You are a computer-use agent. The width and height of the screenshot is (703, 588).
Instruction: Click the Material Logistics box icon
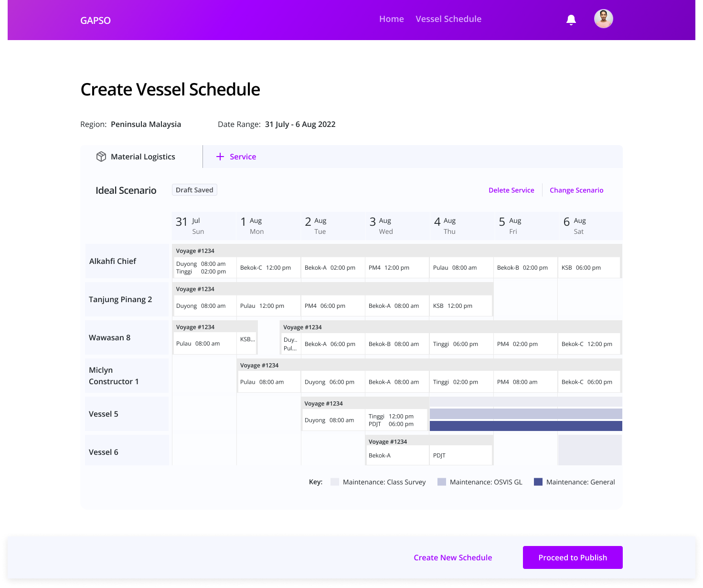click(x=101, y=157)
